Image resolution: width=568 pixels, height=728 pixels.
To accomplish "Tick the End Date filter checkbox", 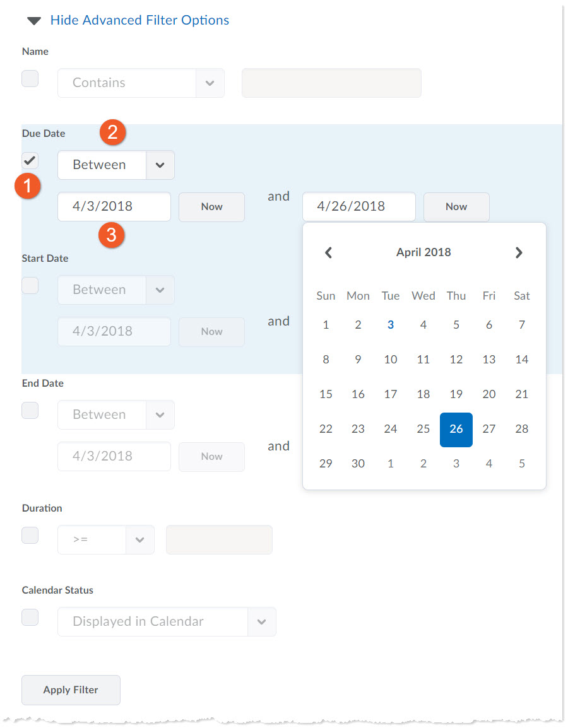I will pos(30,410).
